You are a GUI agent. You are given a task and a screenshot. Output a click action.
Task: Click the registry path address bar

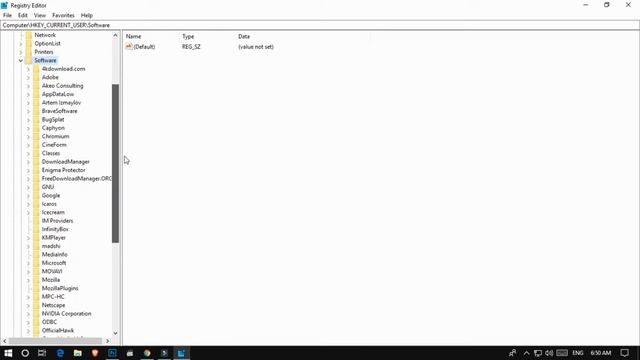320,25
